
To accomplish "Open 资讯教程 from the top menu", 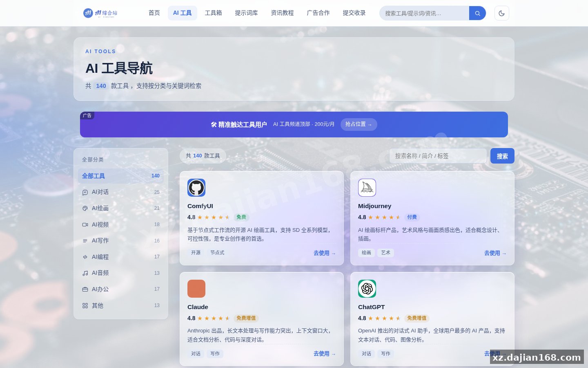I will (x=282, y=13).
